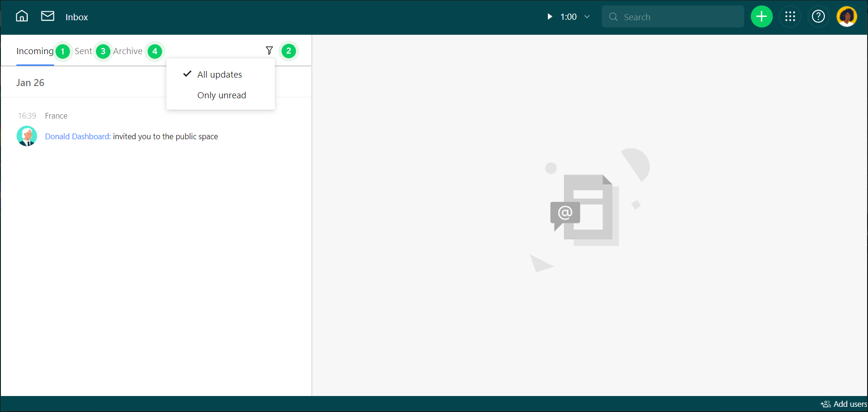Switch to the Archive tab
This screenshot has width=868, height=412.
coord(127,51)
